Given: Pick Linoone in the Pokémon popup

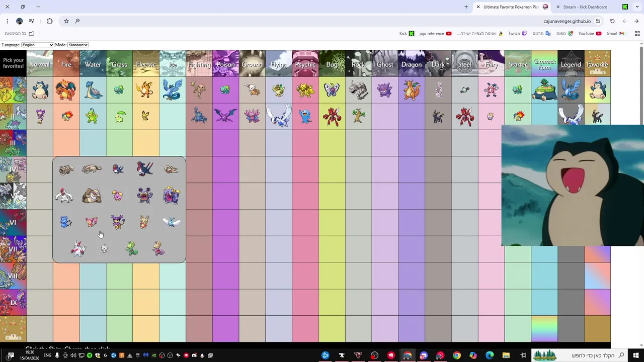Looking at the screenshot, I should click(x=92, y=169).
